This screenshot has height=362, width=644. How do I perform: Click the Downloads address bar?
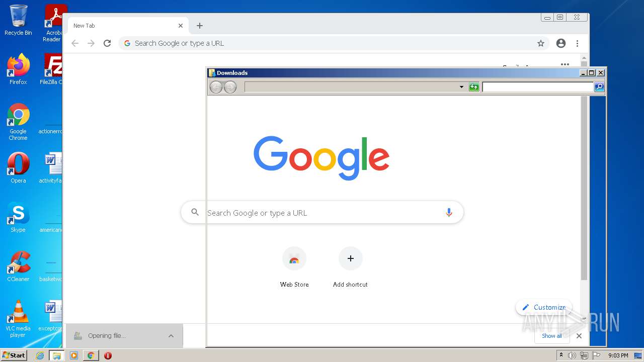coord(351,87)
